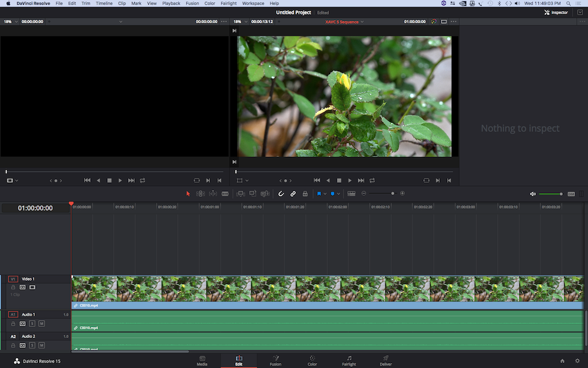Click Match Frame icon in timeline viewer

click(x=426, y=180)
